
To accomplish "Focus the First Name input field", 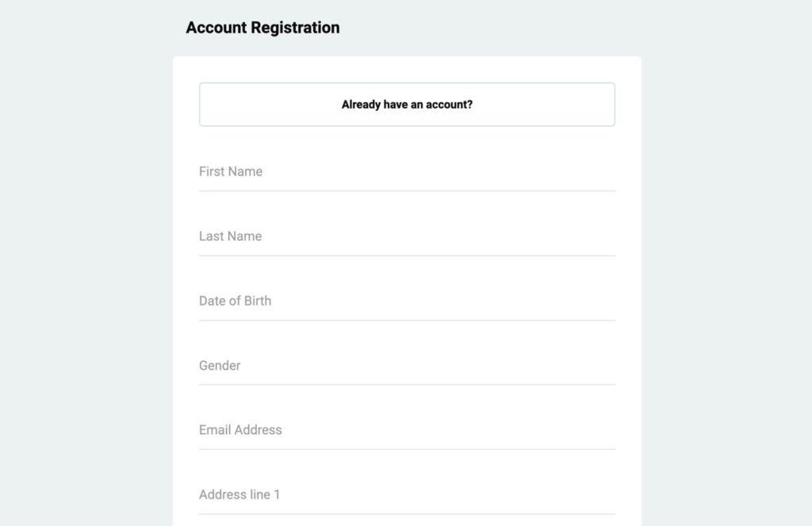I will point(407,172).
